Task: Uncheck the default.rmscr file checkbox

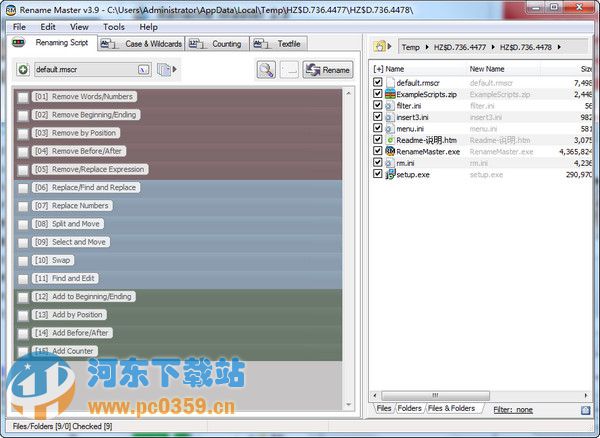Action: [378, 82]
